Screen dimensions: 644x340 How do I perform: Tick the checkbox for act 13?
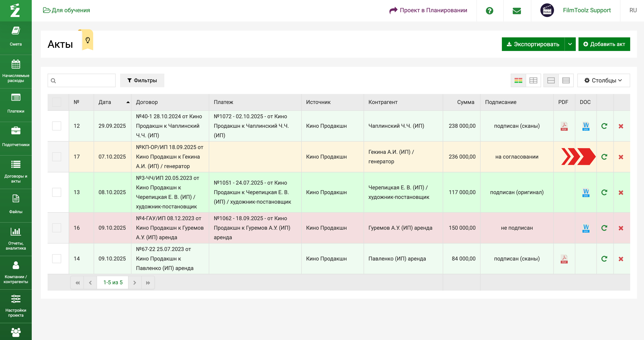coord(56,192)
